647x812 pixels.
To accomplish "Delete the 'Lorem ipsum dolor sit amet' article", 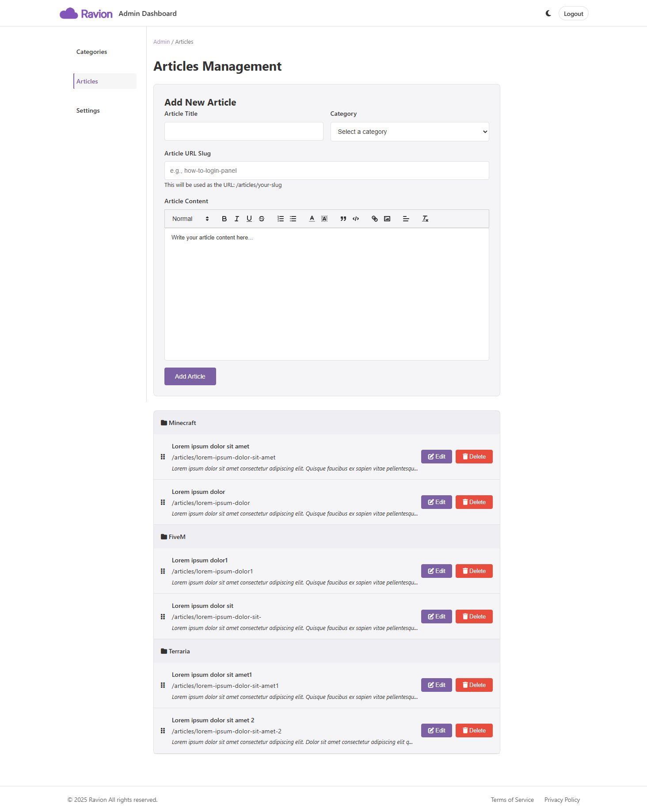I will point(474,457).
